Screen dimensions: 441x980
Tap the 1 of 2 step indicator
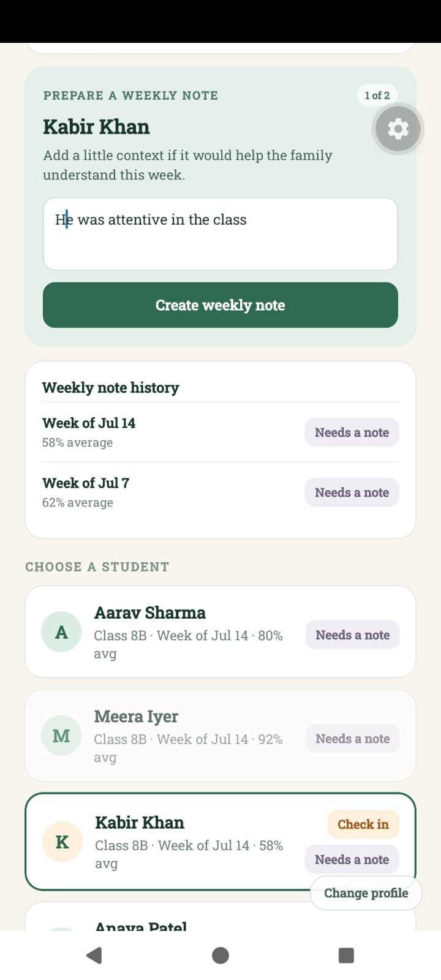(x=377, y=96)
